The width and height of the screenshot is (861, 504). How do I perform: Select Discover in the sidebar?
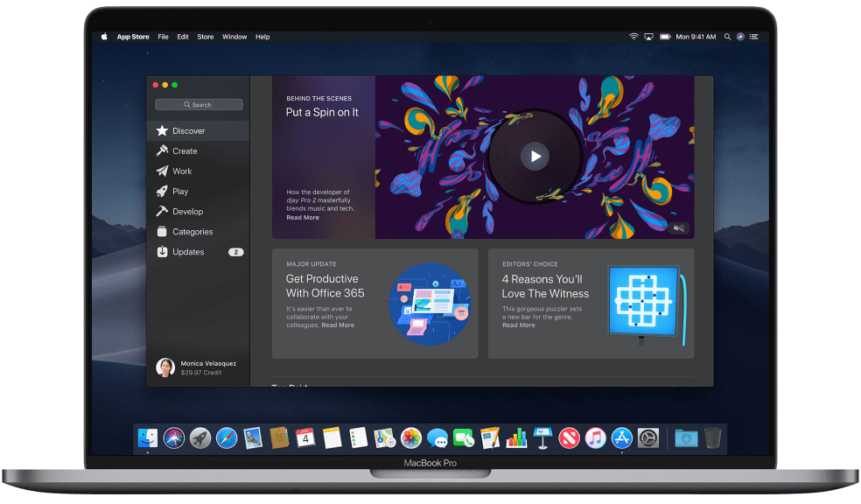pos(199,130)
